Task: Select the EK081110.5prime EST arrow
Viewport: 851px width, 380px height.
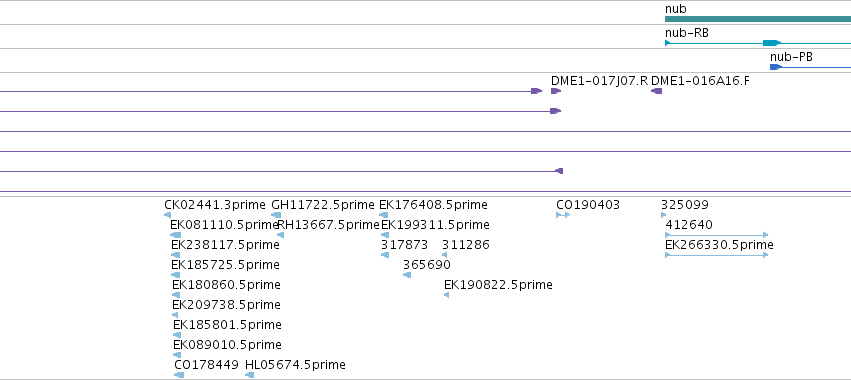Action: (175, 235)
